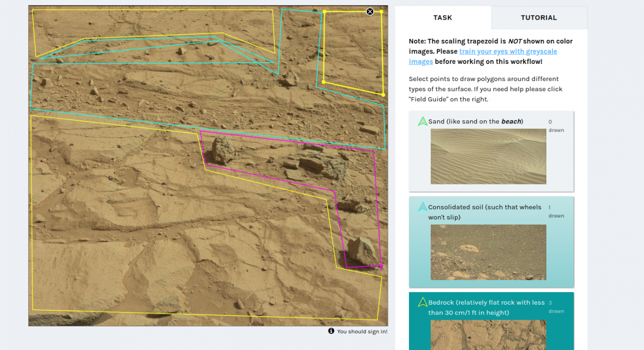This screenshot has height=350, width=644.
Task: Open the TUTORIAL tab
Action: point(539,18)
